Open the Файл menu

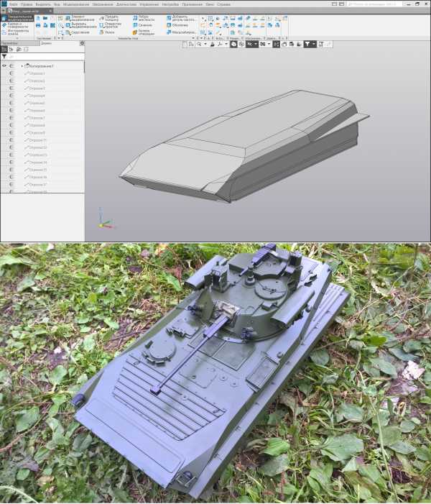pyautogui.click(x=14, y=4)
